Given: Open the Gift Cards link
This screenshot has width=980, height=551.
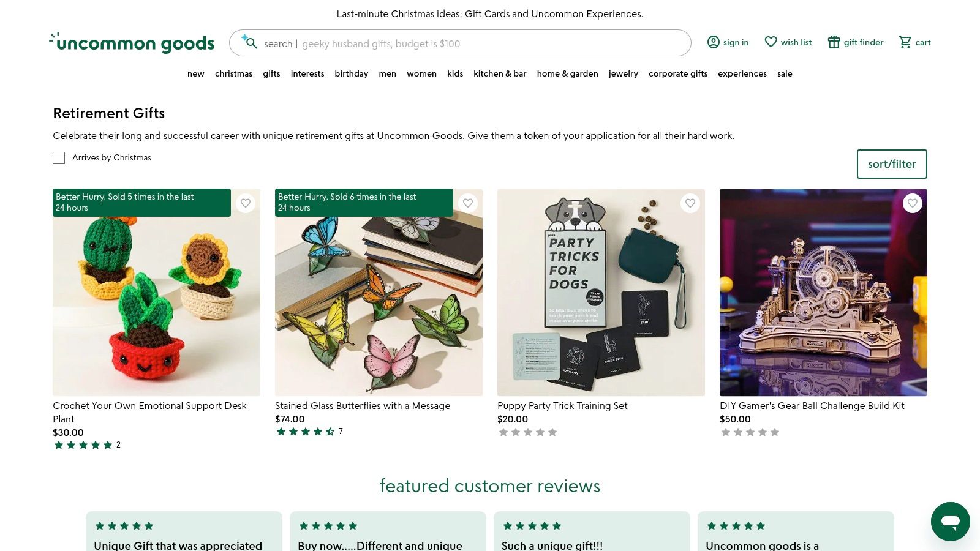Looking at the screenshot, I should 487,13.
